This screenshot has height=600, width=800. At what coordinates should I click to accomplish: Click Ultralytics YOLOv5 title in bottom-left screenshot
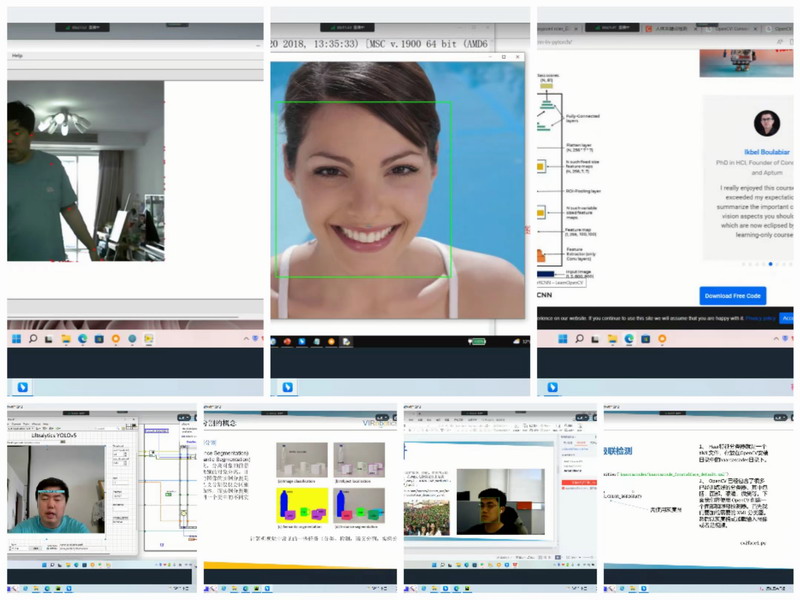click(54, 435)
